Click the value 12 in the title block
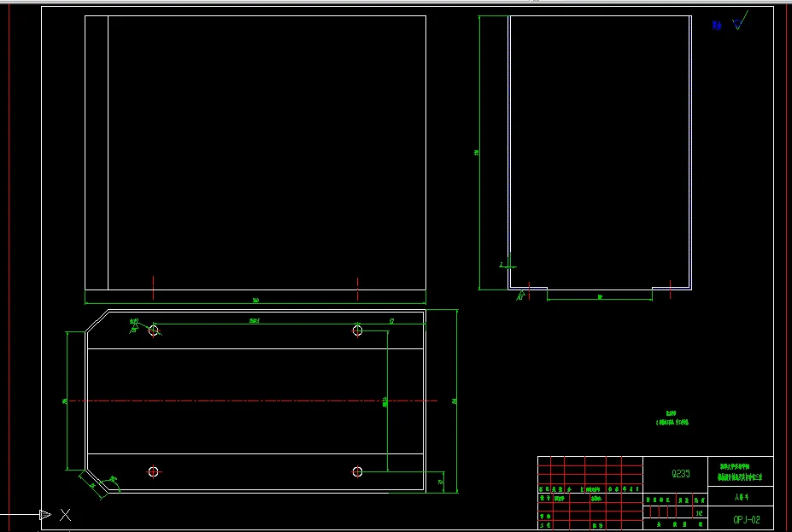 [700, 513]
